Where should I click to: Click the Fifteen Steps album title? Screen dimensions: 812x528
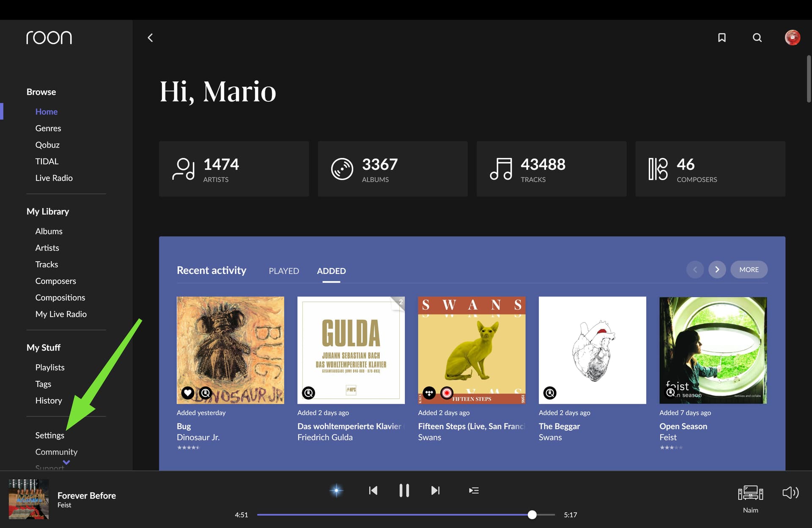click(x=472, y=426)
